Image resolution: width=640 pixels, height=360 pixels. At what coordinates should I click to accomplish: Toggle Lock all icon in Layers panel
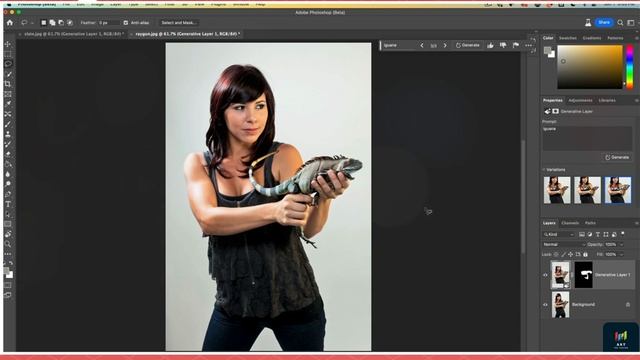585,254
